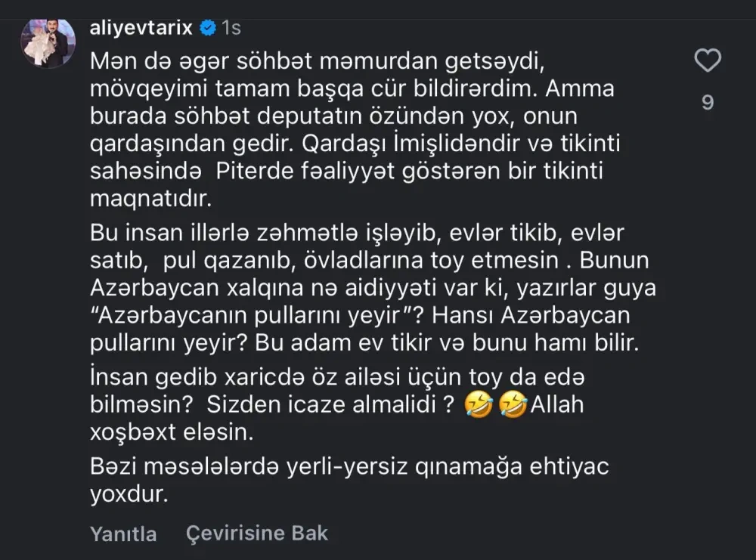Like the comment with the heart icon

pos(708,60)
